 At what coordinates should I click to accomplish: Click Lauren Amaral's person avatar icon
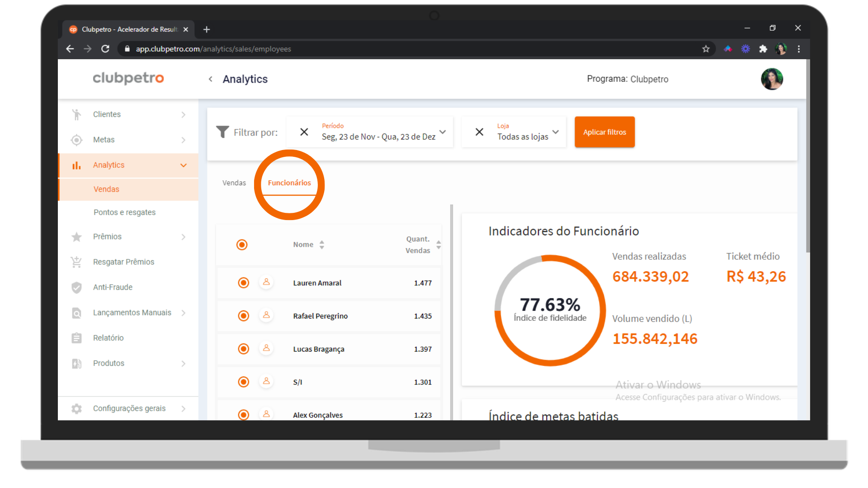pos(266,282)
